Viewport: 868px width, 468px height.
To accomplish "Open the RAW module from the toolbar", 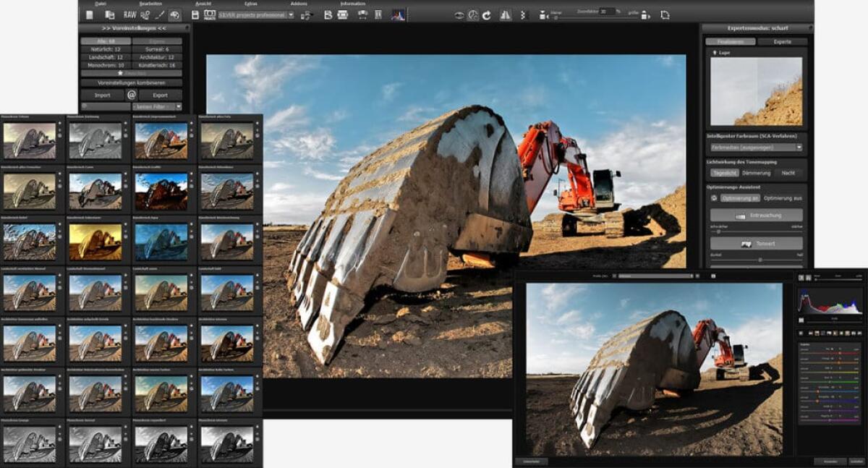I will coord(130,14).
